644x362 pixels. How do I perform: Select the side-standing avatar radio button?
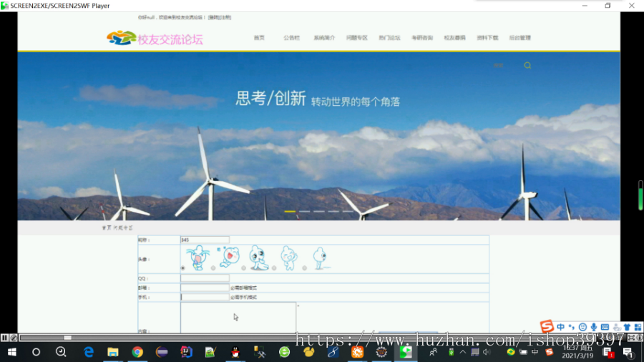click(304, 268)
